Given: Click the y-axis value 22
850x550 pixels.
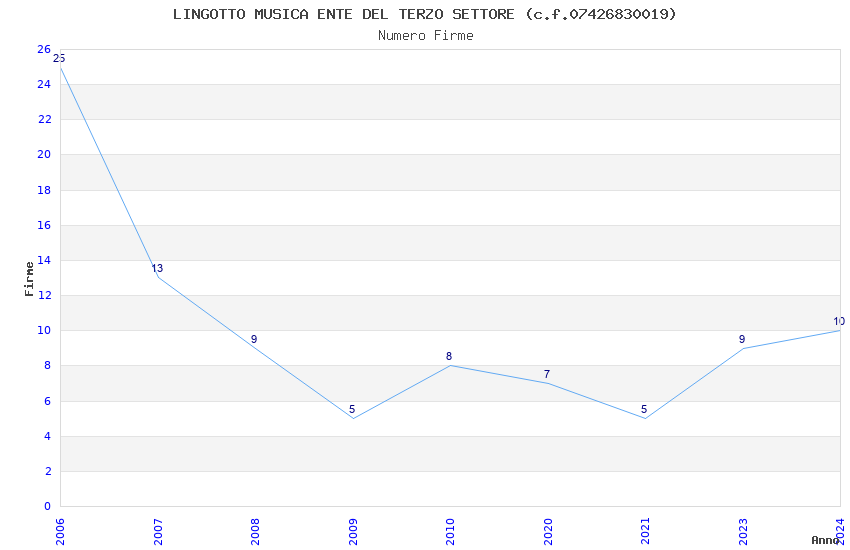Looking at the screenshot, I should click(44, 119).
